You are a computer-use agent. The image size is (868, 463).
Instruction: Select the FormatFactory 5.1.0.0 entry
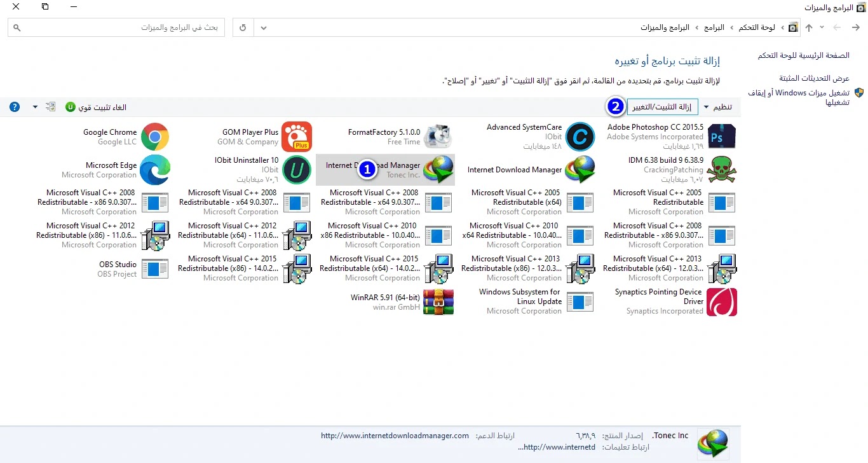[385, 137]
